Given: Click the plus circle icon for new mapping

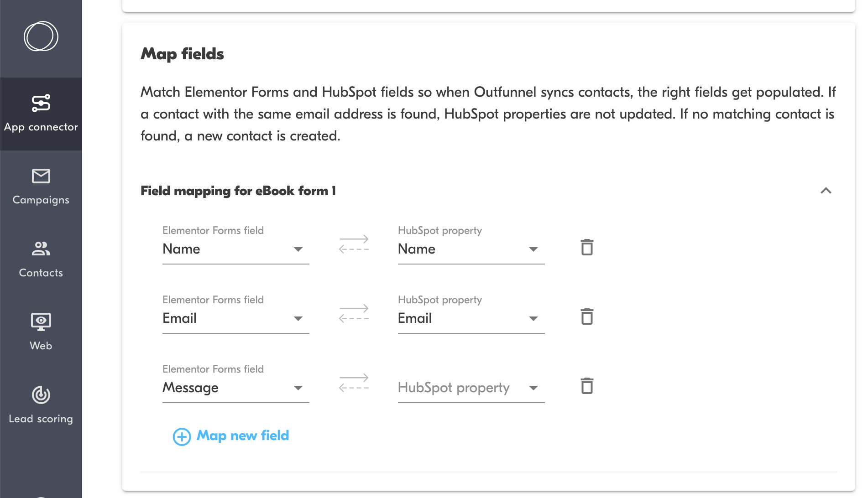Looking at the screenshot, I should 182,436.
